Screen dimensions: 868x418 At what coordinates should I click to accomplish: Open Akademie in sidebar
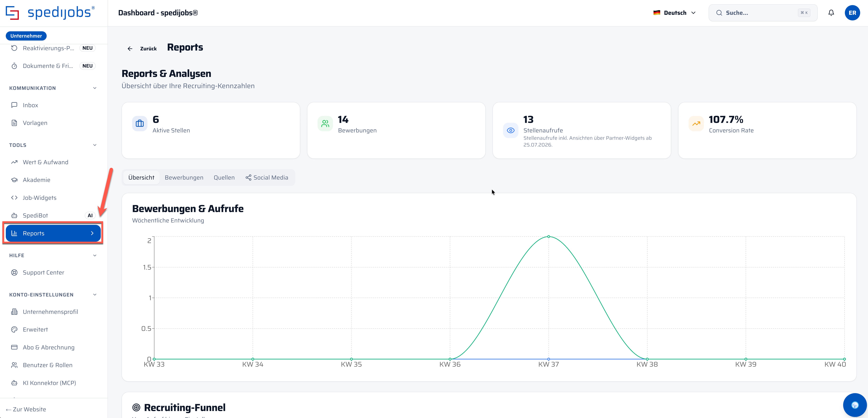click(x=53, y=180)
